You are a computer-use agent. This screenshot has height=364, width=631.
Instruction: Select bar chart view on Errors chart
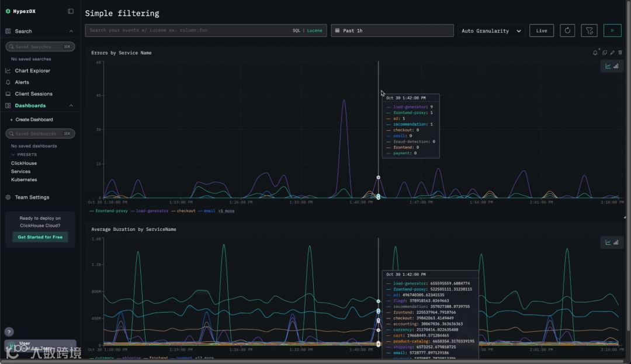pos(616,66)
